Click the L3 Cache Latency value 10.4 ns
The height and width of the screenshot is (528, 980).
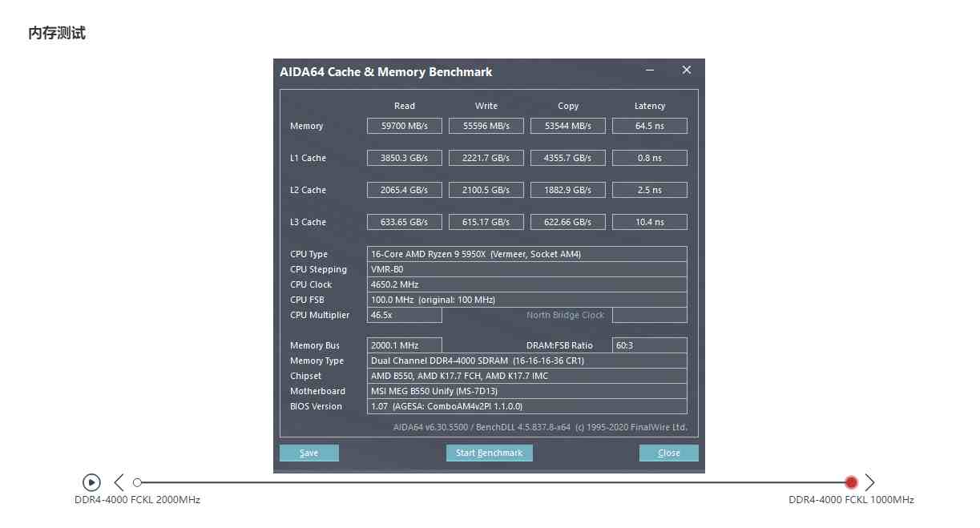[x=650, y=222]
